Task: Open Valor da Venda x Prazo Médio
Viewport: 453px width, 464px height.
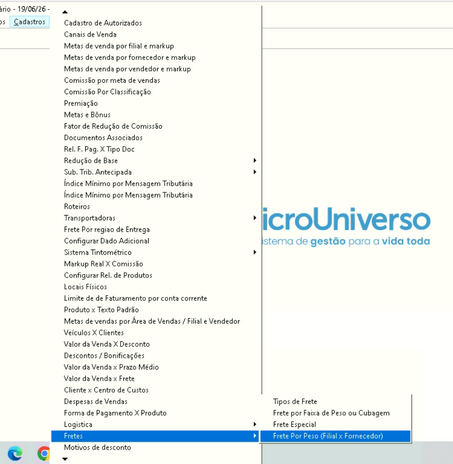Action: 155,367
